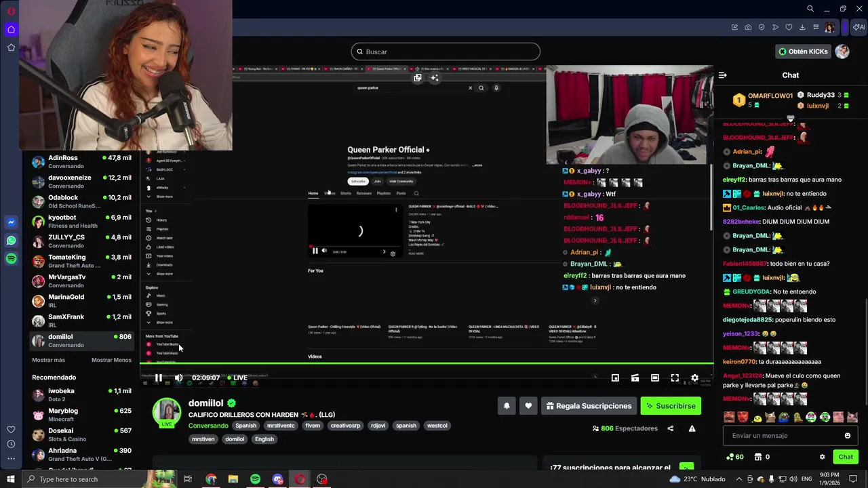The height and width of the screenshot is (488, 868).
Task: Open Opera sidebar home icon
Action: [11, 29]
